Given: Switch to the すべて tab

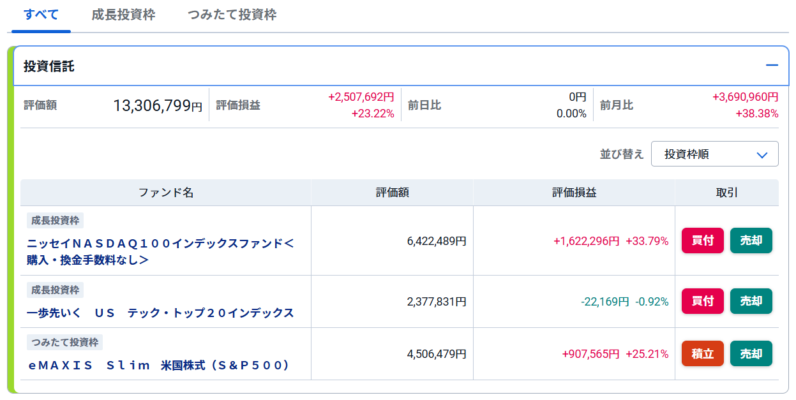Looking at the screenshot, I should click(40, 15).
